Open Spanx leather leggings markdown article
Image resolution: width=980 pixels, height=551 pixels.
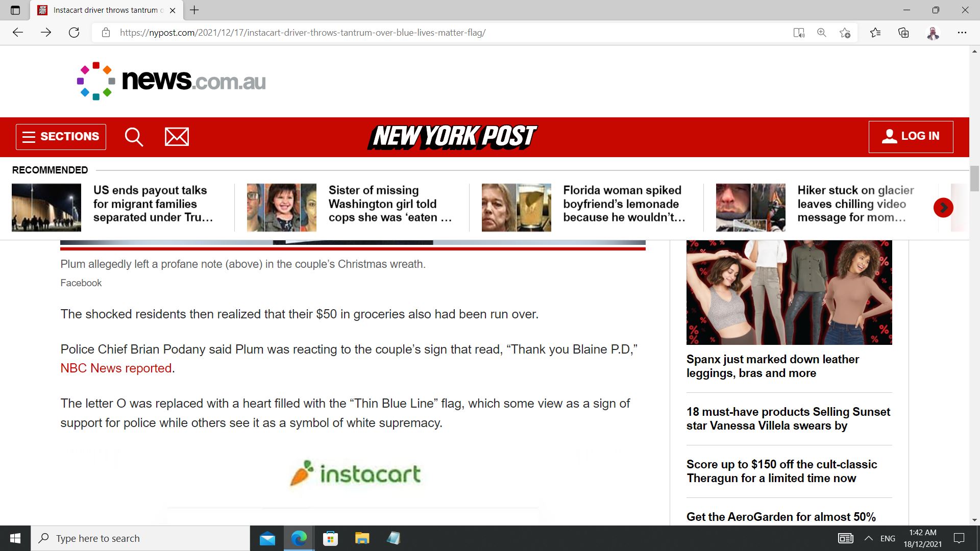772,366
